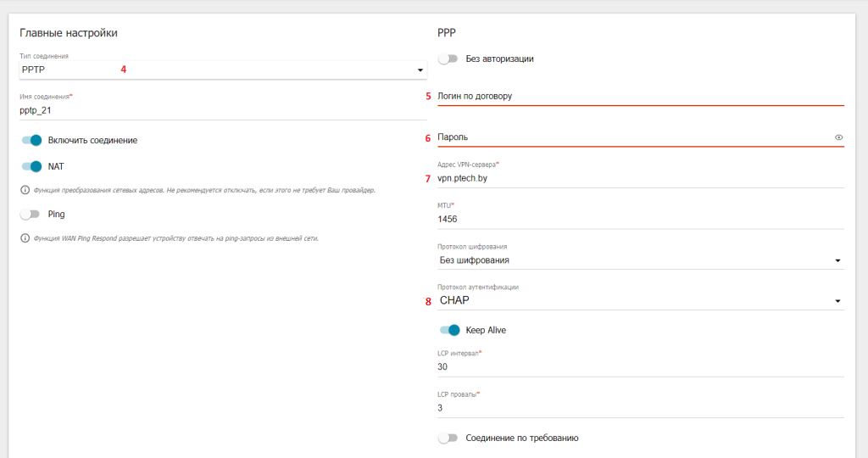Open the 'Тип соединения' PPTP dropdown

(x=220, y=70)
